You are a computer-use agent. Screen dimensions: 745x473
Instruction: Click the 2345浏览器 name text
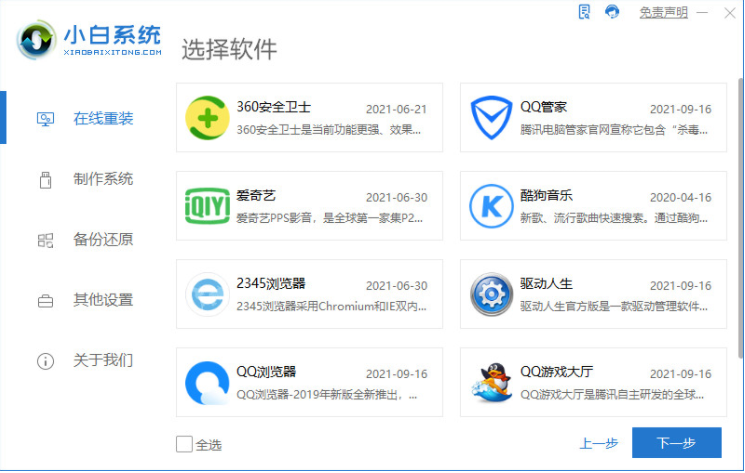271,284
